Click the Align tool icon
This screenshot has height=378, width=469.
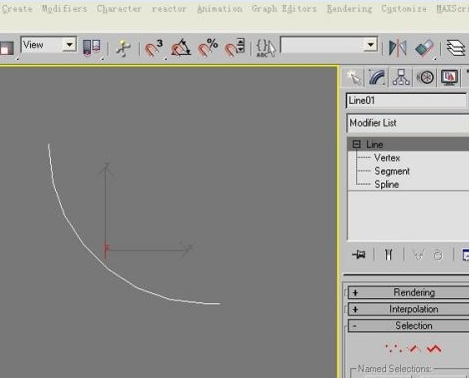pos(424,48)
